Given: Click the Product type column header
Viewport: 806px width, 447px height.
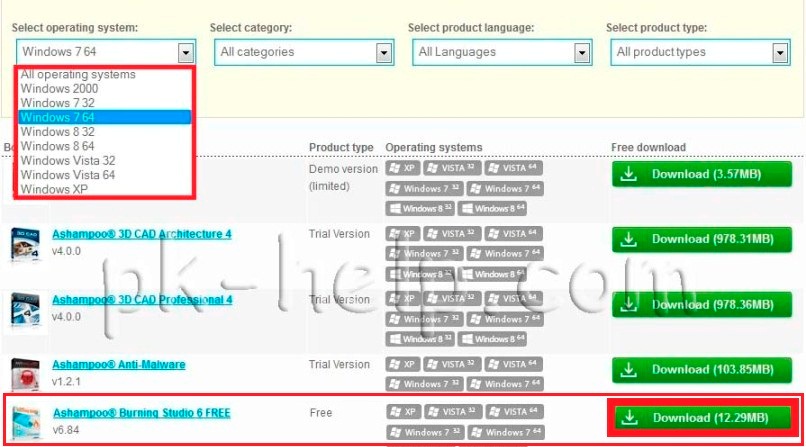Looking at the screenshot, I should (x=341, y=147).
